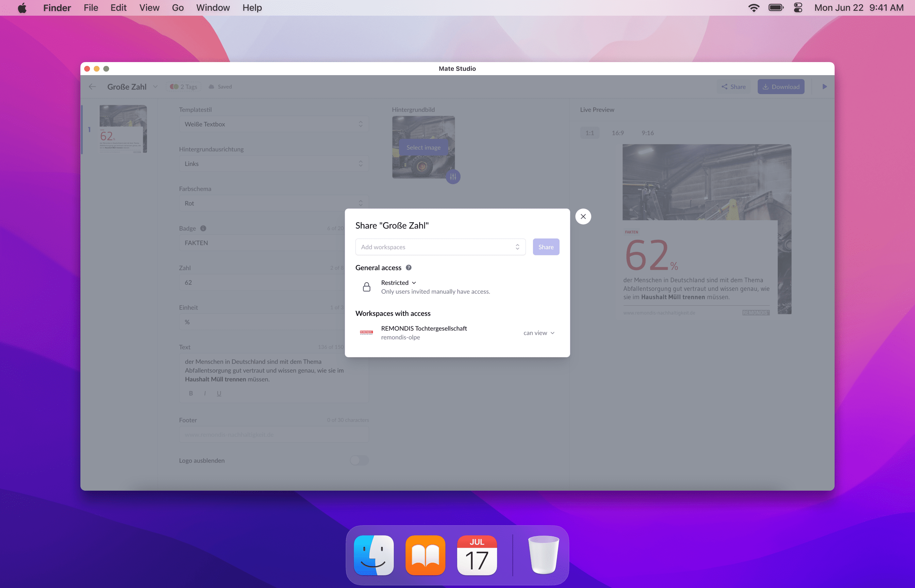The width and height of the screenshot is (915, 588).
Task: Open Control Center icon
Action: click(798, 8)
